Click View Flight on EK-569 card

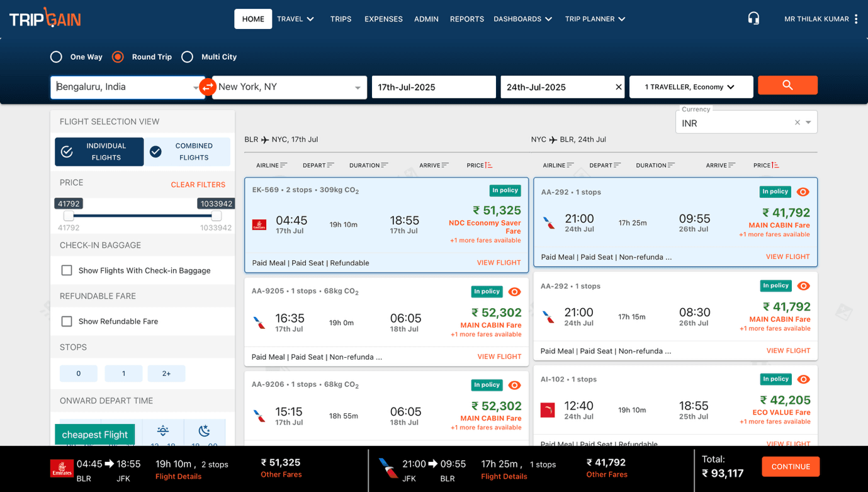[x=499, y=263]
